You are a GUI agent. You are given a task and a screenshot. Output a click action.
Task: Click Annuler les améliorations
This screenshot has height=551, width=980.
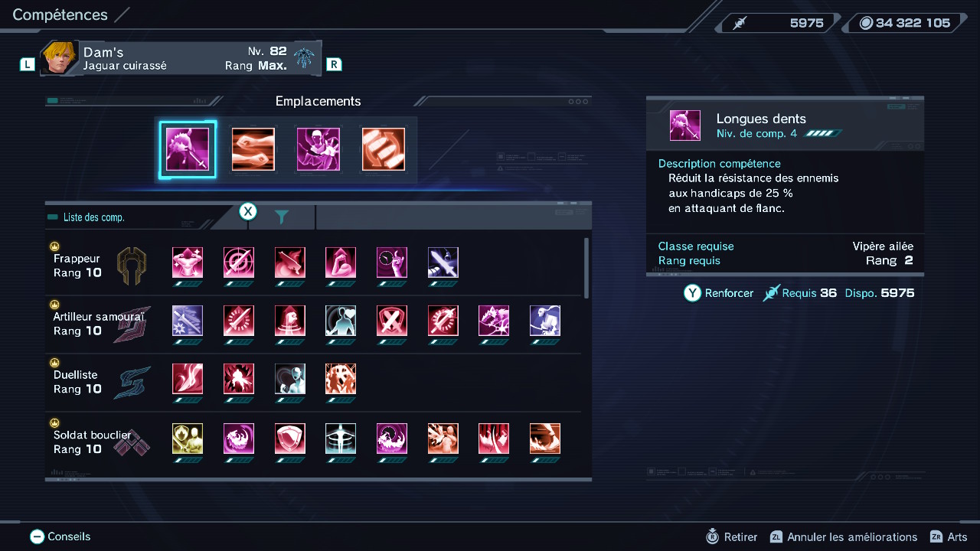[844, 537]
